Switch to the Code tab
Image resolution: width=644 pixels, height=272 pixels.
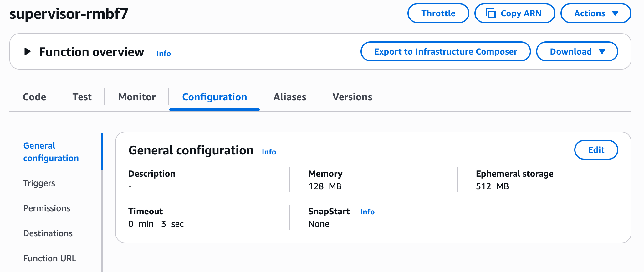click(x=34, y=97)
